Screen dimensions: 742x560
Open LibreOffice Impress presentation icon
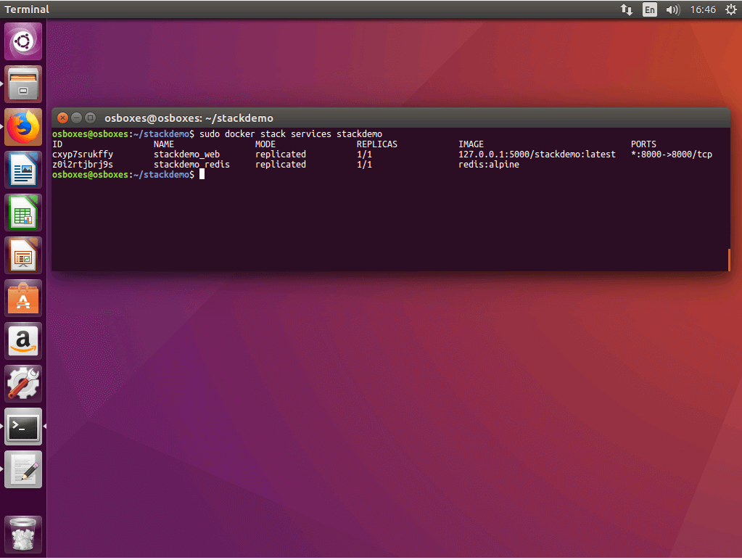pyautogui.click(x=23, y=255)
